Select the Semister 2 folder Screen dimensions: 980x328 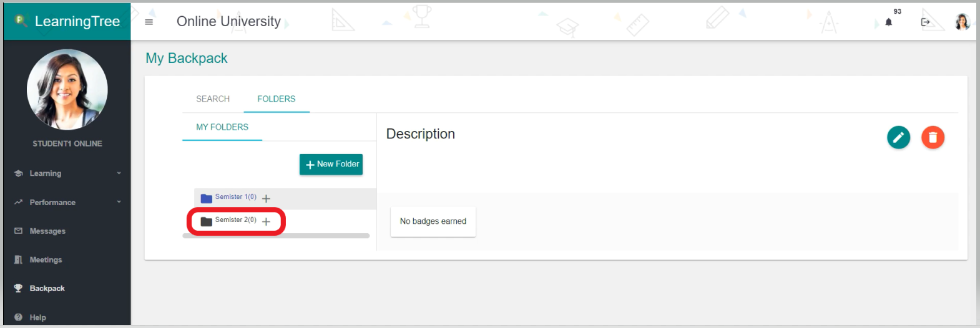pyautogui.click(x=235, y=220)
